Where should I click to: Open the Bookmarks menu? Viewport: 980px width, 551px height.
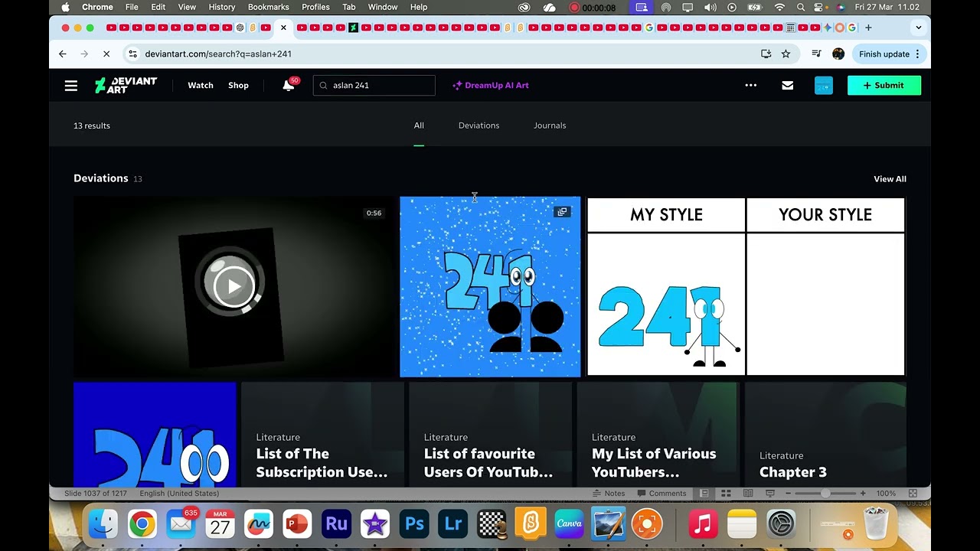pyautogui.click(x=269, y=7)
